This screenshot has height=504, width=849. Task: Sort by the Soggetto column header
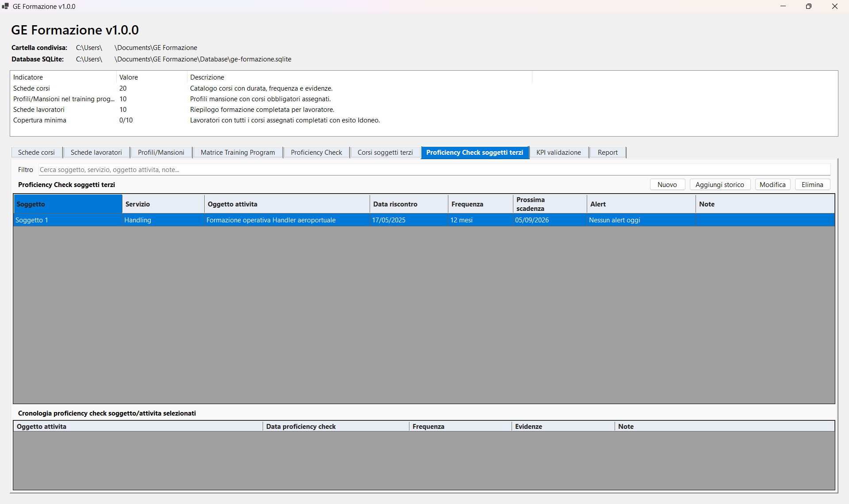tap(68, 204)
